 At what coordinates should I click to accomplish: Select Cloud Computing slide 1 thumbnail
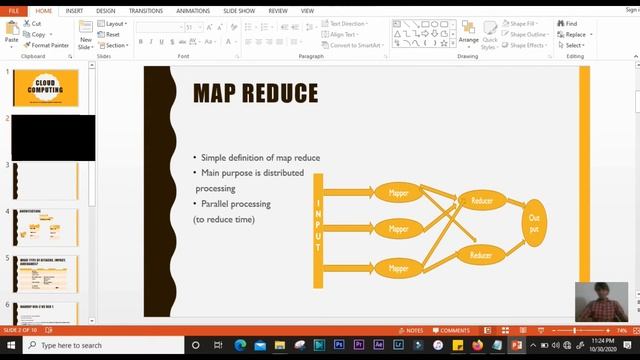[x=45, y=88]
